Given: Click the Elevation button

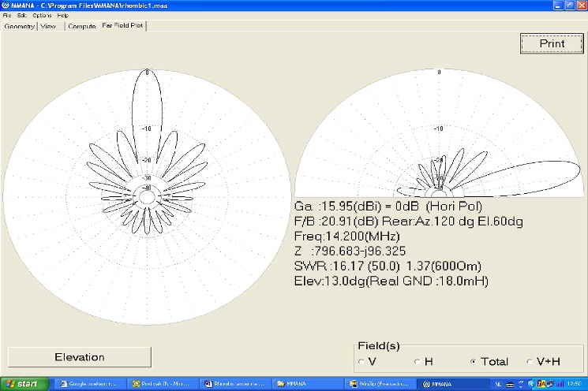Looking at the screenshot, I should point(80,357).
